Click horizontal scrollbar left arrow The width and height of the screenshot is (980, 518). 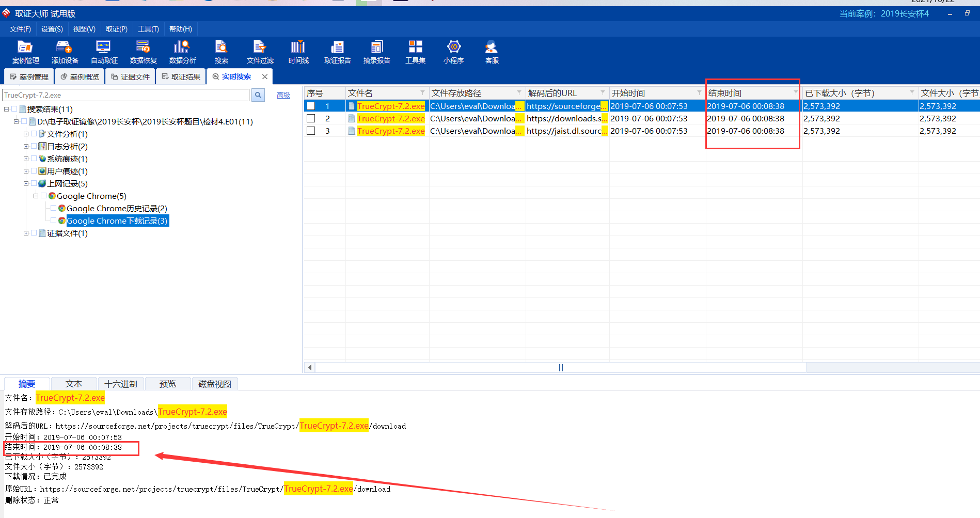310,368
